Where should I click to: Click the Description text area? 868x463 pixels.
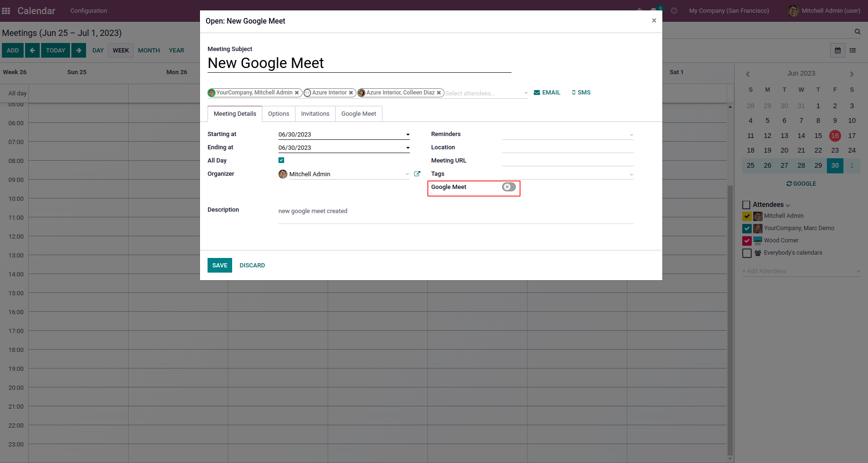click(x=456, y=215)
